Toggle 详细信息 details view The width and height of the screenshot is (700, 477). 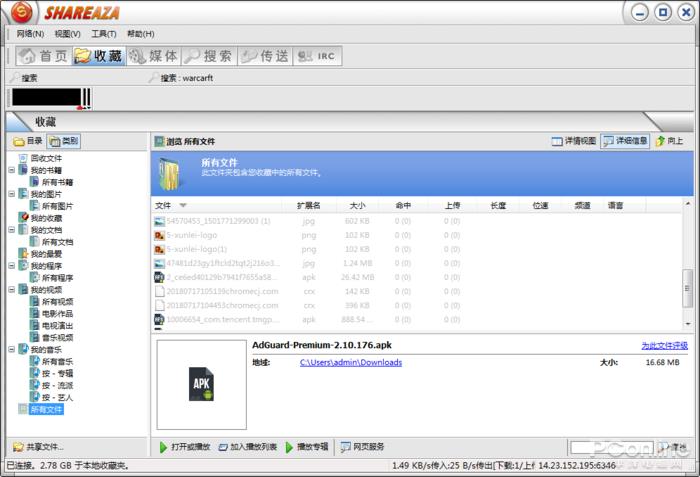pyautogui.click(x=625, y=141)
